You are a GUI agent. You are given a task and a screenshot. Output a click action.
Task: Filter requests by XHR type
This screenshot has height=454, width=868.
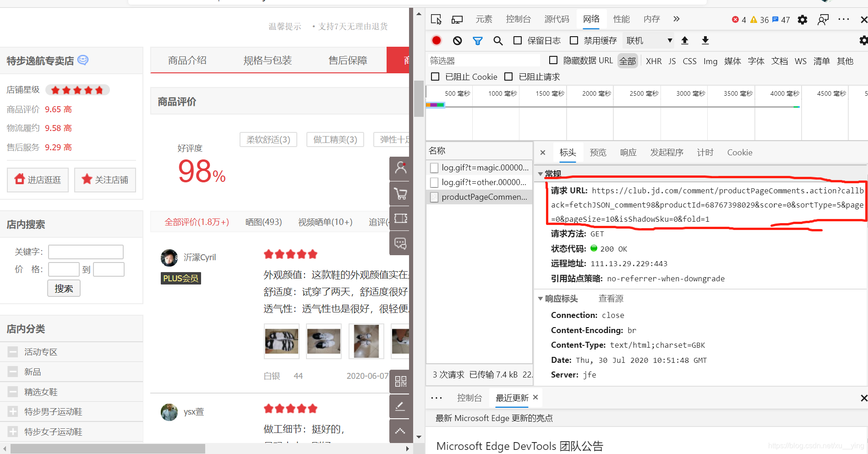[654, 61]
